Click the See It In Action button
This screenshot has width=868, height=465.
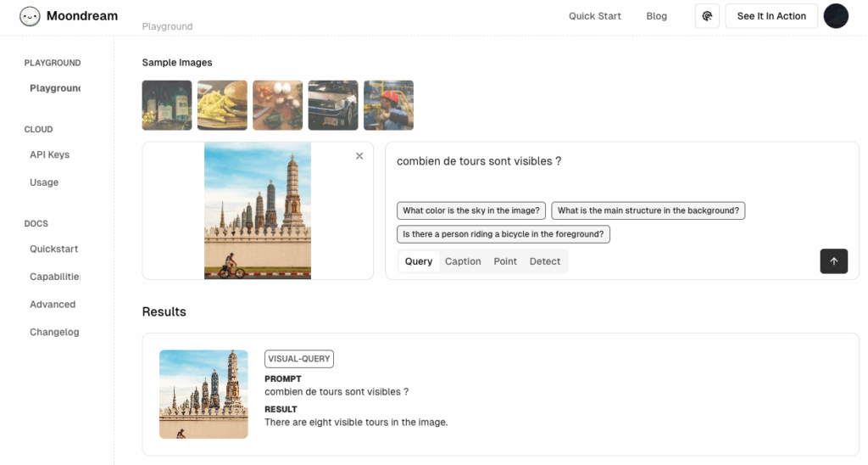(x=771, y=16)
